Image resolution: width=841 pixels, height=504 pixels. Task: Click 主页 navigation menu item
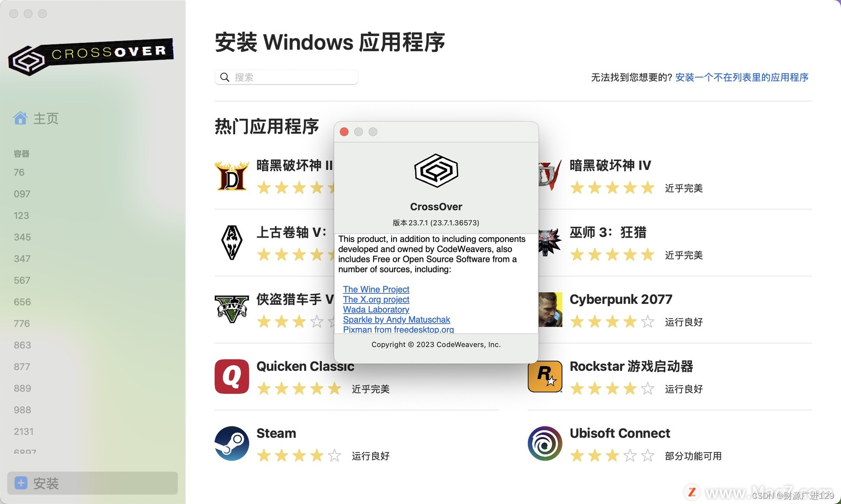(x=46, y=118)
